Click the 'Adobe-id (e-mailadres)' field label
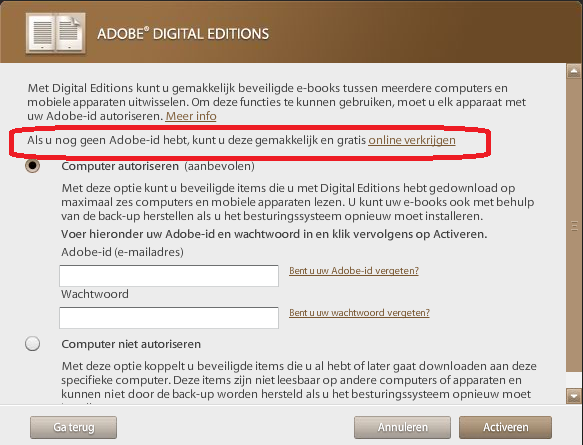The height and width of the screenshot is (445, 583). (122, 252)
